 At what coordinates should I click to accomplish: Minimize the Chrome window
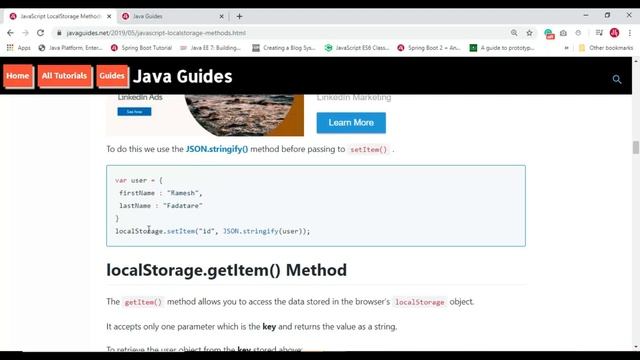(586, 15)
